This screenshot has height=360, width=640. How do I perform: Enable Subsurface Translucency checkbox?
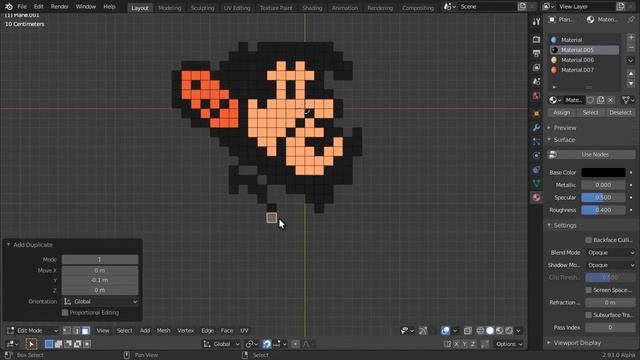589,315
